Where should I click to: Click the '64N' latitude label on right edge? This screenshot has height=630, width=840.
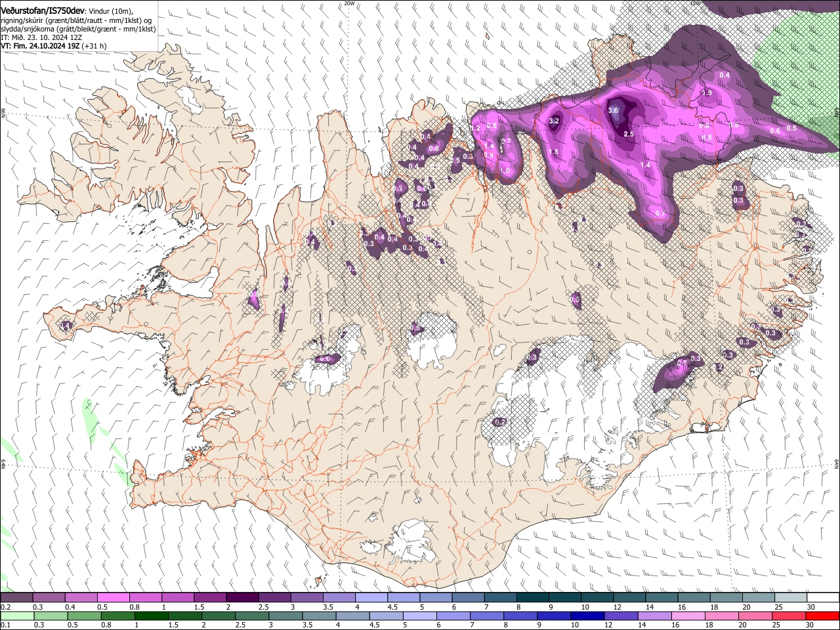click(837, 463)
